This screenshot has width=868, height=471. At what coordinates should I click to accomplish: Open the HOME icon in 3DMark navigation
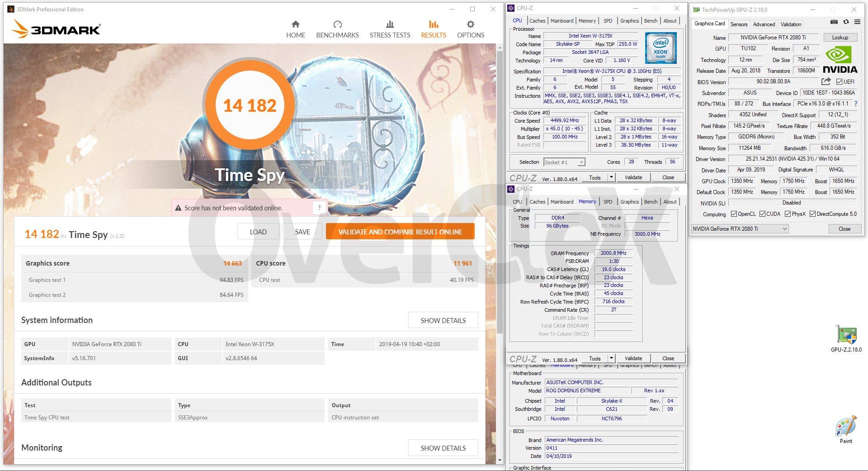coord(295,24)
